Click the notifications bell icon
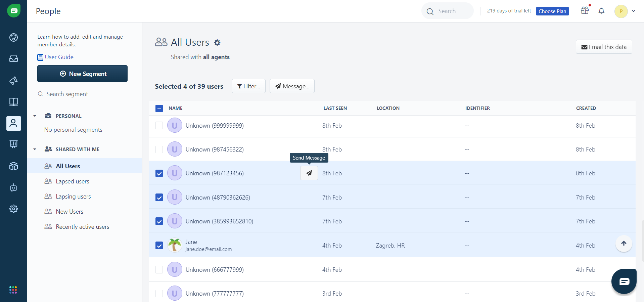 pyautogui.click(x=601, y=11)
